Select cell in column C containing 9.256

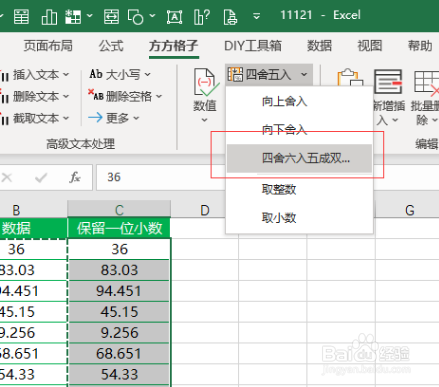tap(119, 333)
